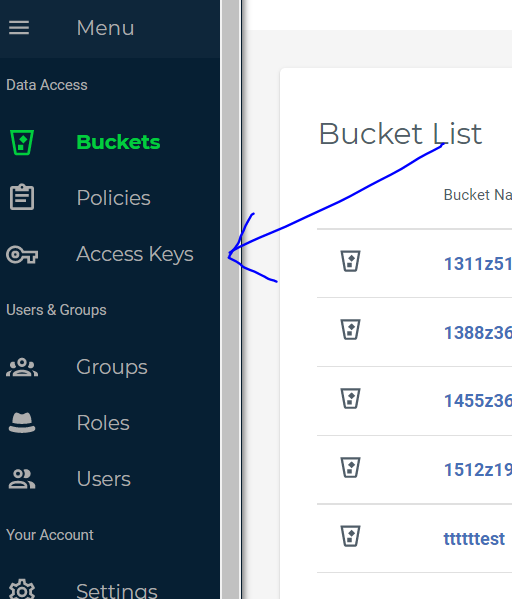Screen dimensions: 512x599
Task: Click the bucket icon beside tttttest
Action: (350, 536)
